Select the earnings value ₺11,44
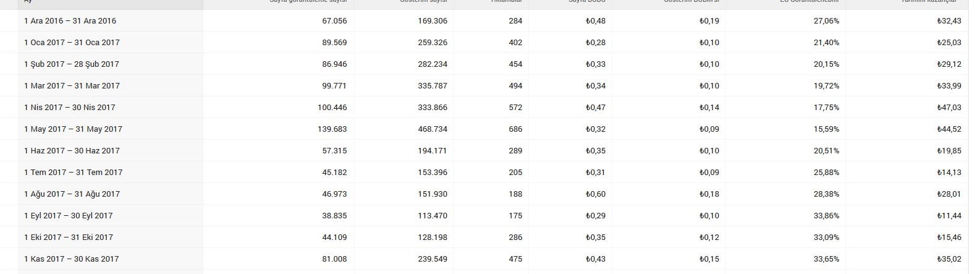The image size is (980, 274). click(949, 215)
